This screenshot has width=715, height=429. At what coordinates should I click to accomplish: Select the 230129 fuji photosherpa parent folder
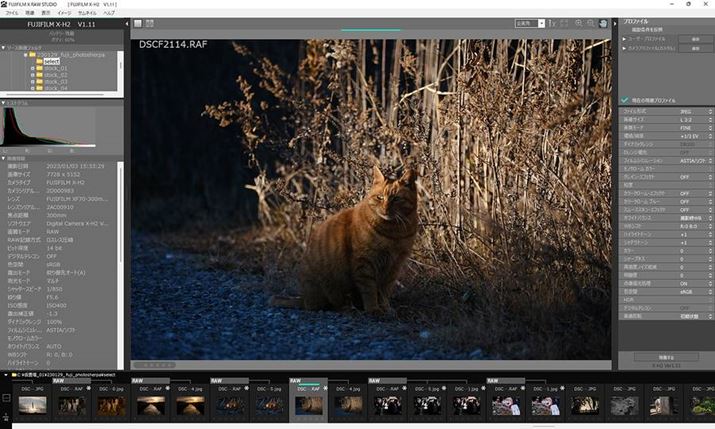[71, 54]
